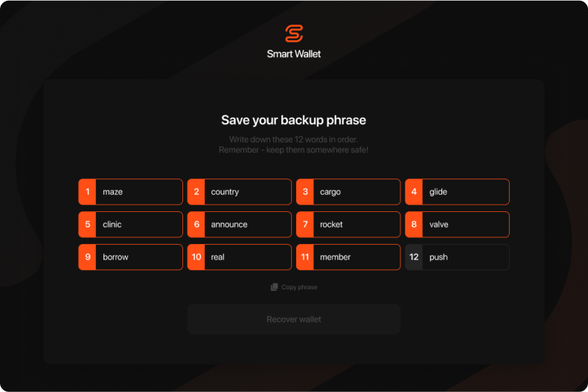Select word 6 announce

tap(239, 225)
